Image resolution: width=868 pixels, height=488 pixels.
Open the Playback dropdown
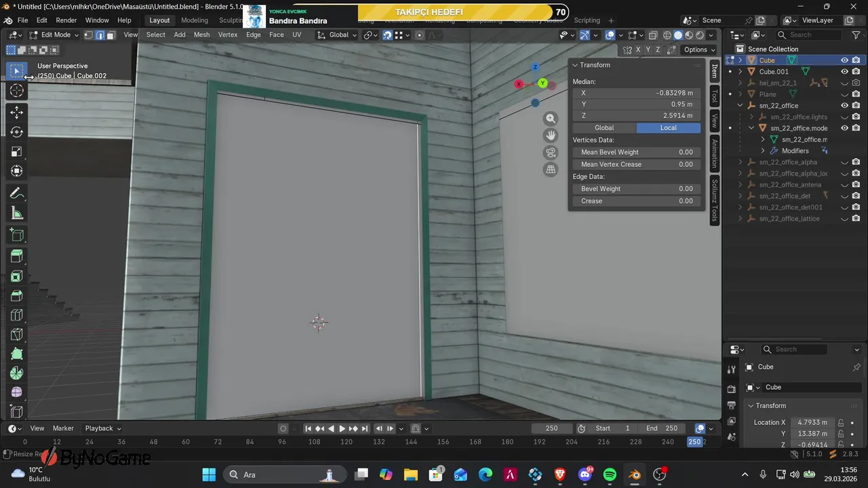103,428
